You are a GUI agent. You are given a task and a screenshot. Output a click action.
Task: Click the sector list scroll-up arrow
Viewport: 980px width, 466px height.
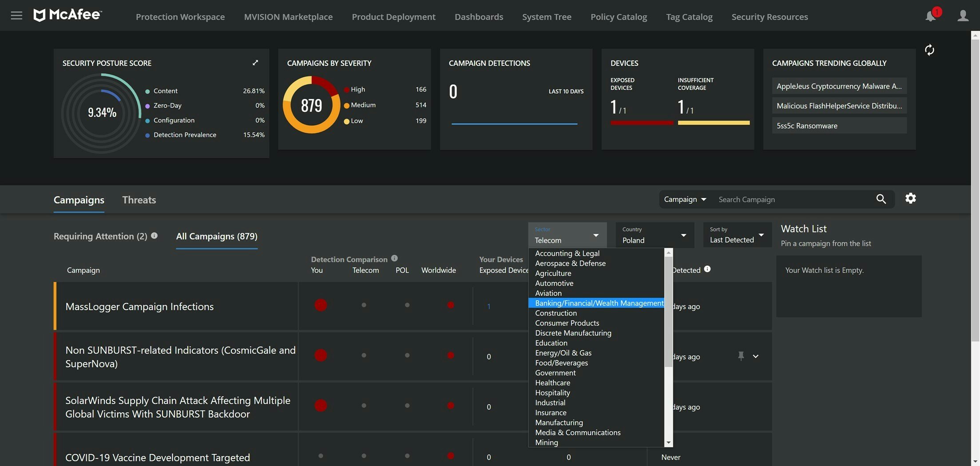point(668,253)
